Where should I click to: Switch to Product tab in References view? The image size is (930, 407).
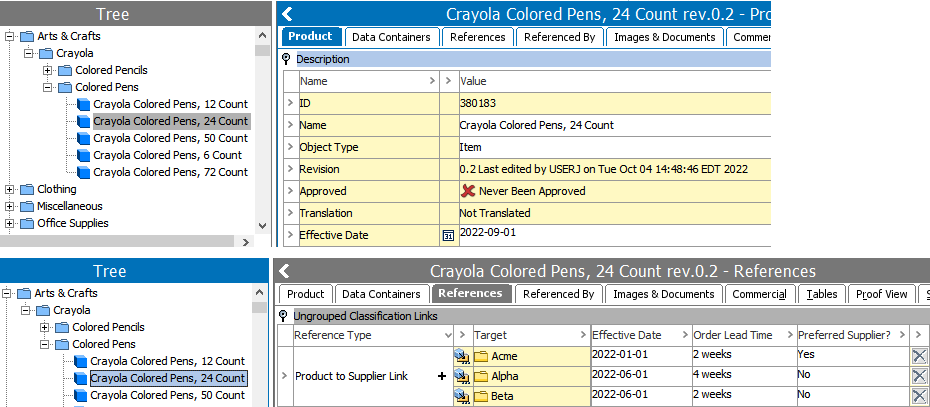click(306, 294)
